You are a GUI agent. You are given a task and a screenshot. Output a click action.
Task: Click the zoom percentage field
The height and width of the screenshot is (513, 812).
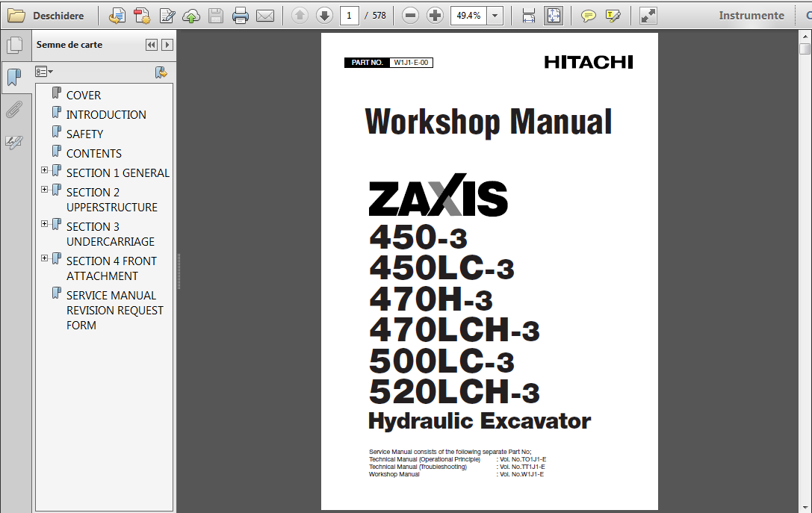tap(469, 16)
